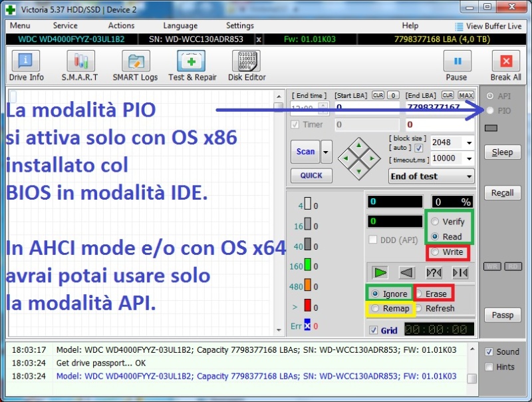This screenshot has height=402, width=532.
Task: Click the WR indicator button
Action: click(492, 266)
